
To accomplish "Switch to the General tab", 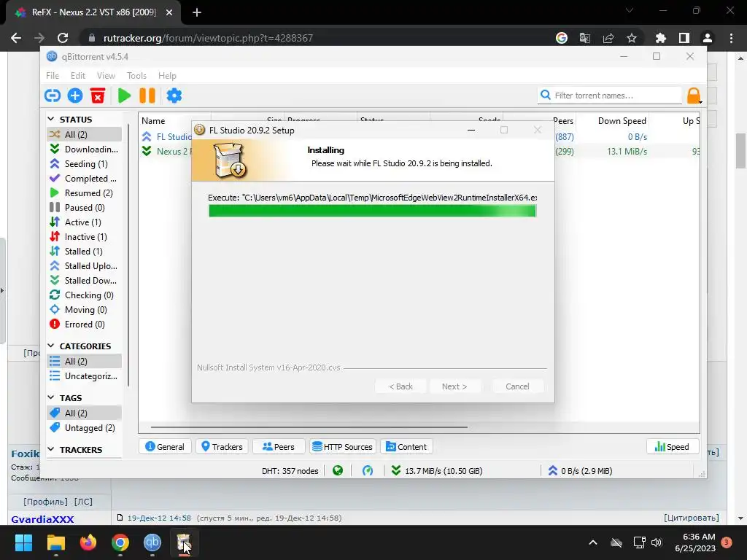I will (x=165, y=447).
